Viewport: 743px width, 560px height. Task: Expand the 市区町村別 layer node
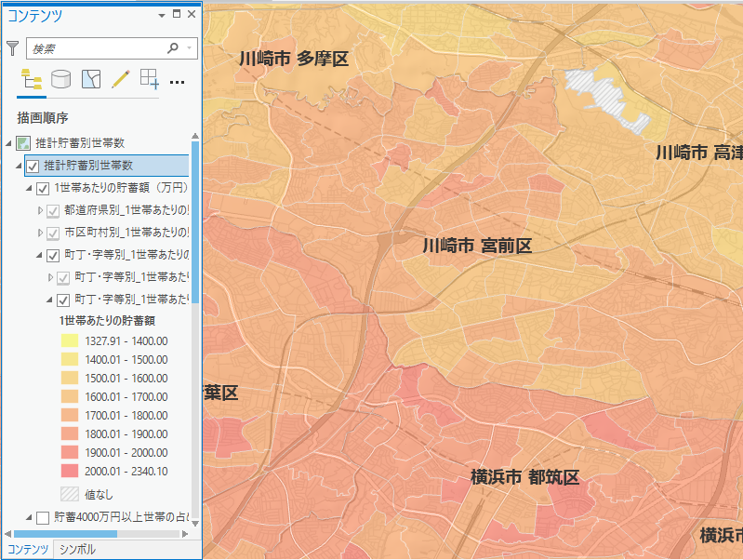40,233
